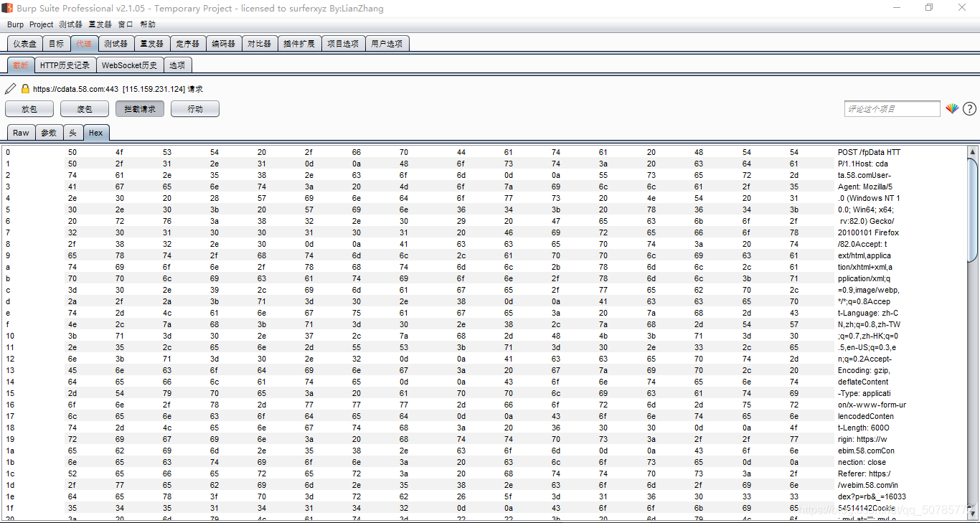Image resolution: width=980 pixels, height=523 pixels.
Task: Open the 窗口 menu
Action: click(x=126, y=24)
